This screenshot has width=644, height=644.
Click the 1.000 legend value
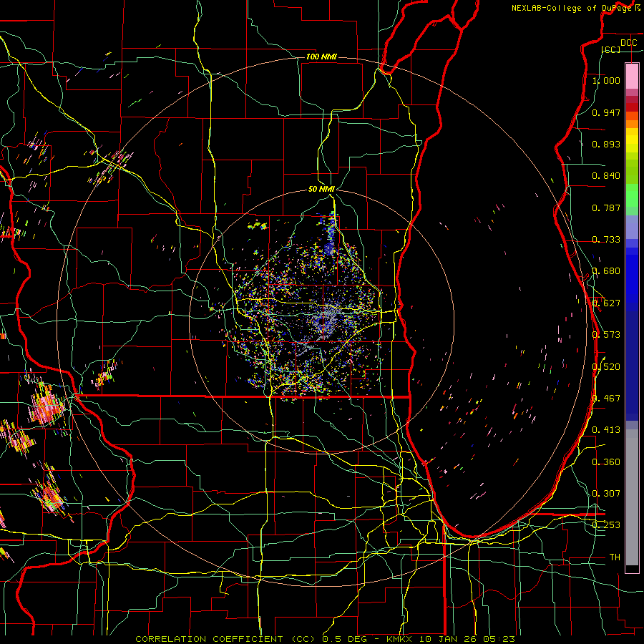pos(606,80)
